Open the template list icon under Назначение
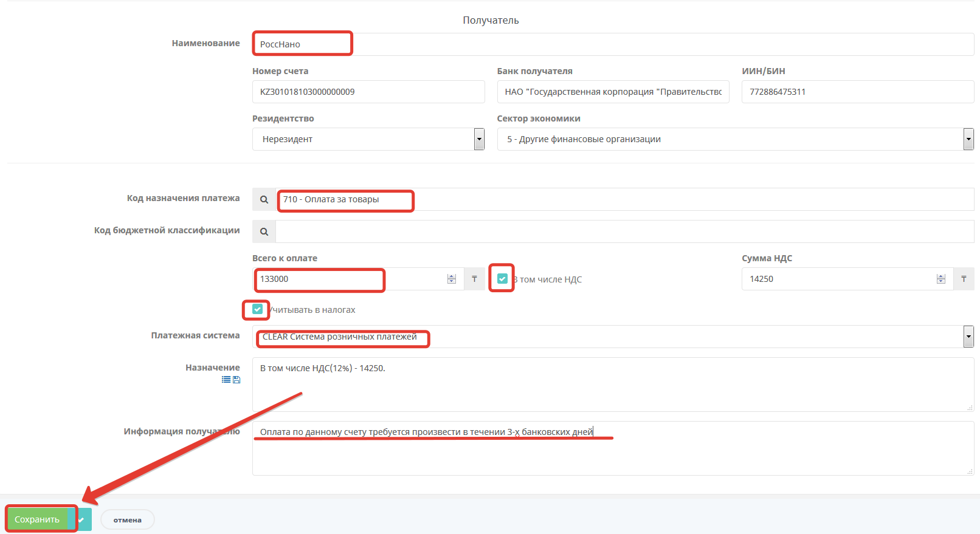Viewport: 980px width, 534px height. [226, 380]
